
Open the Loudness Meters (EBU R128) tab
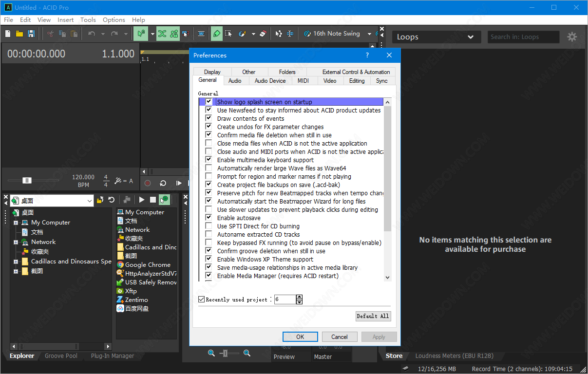[x=454, y=356]
